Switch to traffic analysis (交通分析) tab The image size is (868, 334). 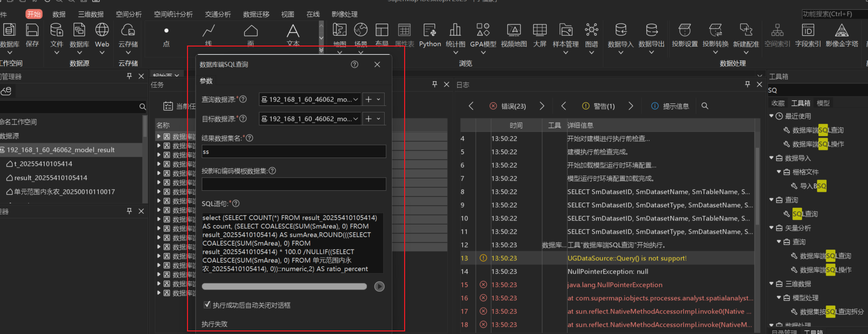point(218,14)
